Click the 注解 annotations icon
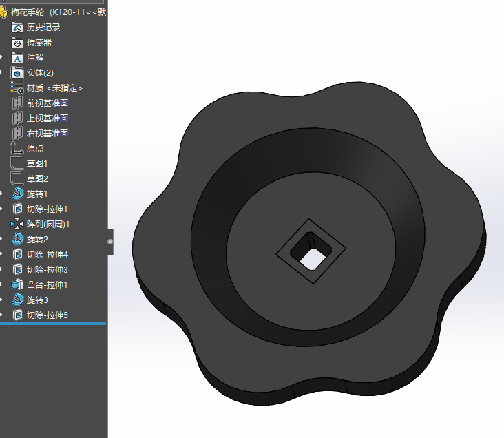Viewport: 504px width, 438px height. [17, 58]
